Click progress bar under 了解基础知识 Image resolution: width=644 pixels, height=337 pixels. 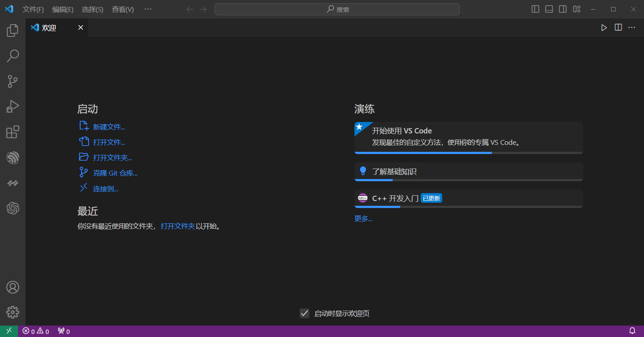[x=469, y=180]
